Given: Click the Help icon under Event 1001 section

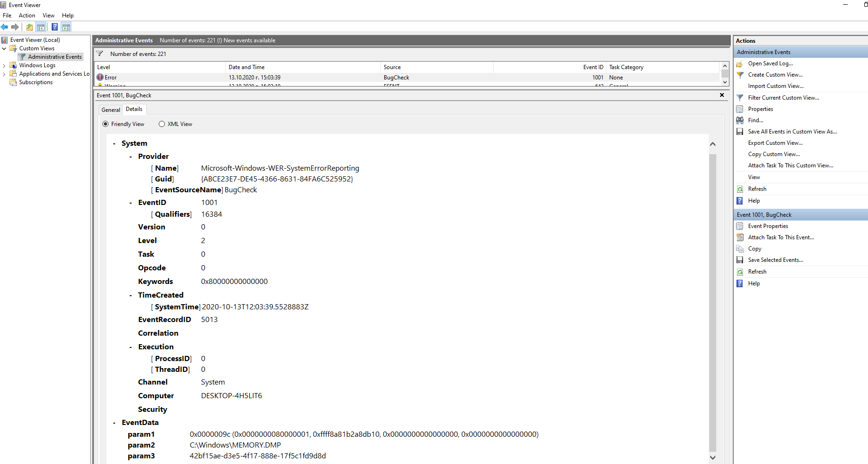Looking at the screenshot, I should tap(740, 283).
